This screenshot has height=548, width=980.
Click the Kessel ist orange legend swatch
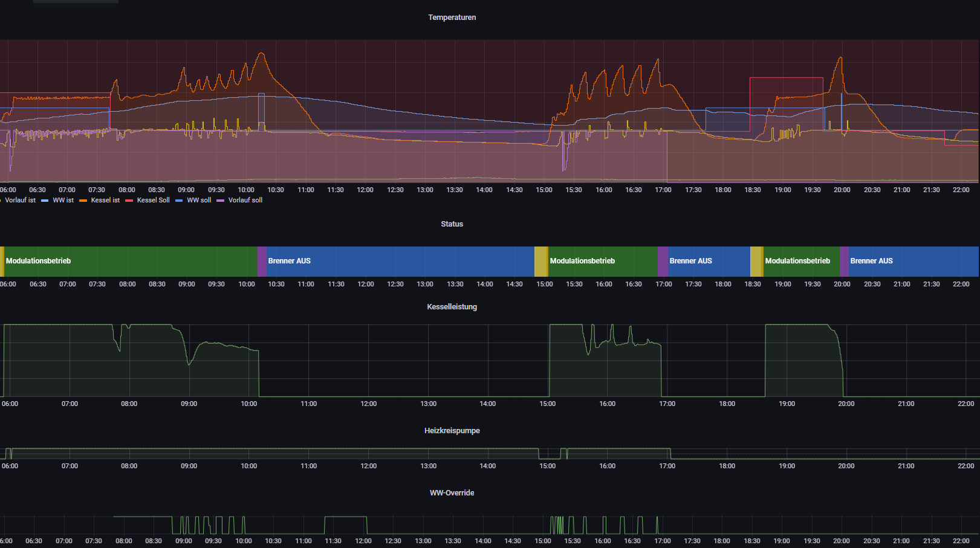(83, 201)
